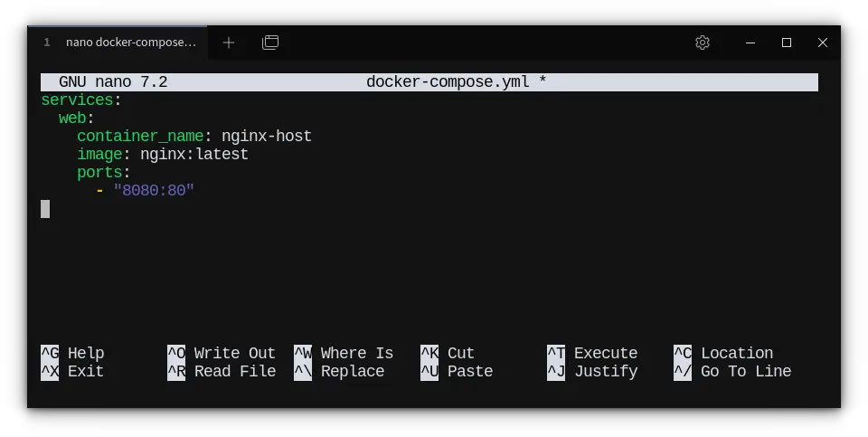
Task: Open a new terminal tab with plus icon
Action: pyautogui.click(x=229, y=43)
